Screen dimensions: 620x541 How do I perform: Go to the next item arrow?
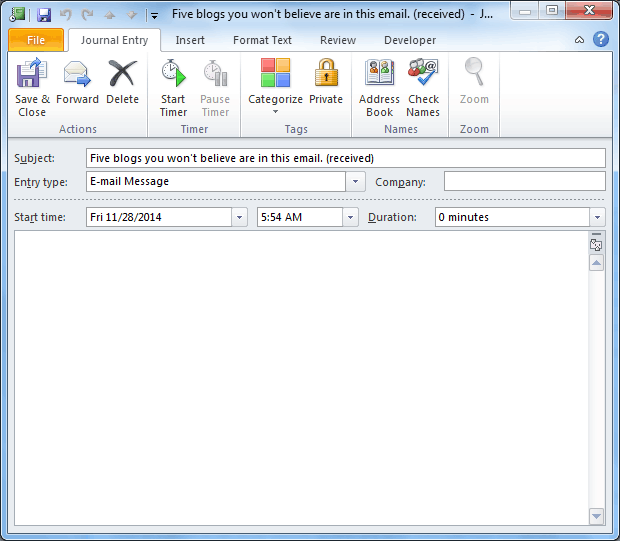pyautogui.click(x=132, y=15)
